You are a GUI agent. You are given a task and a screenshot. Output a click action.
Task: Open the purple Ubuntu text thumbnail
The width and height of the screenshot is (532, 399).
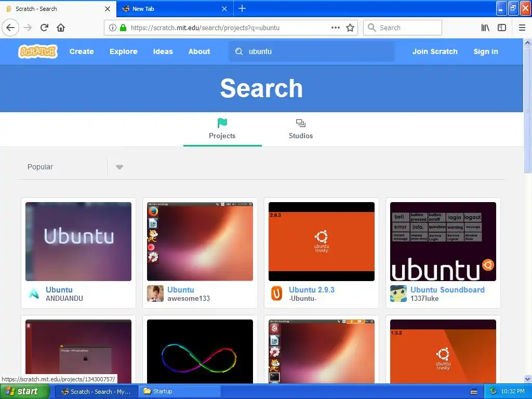coord(78,242)
